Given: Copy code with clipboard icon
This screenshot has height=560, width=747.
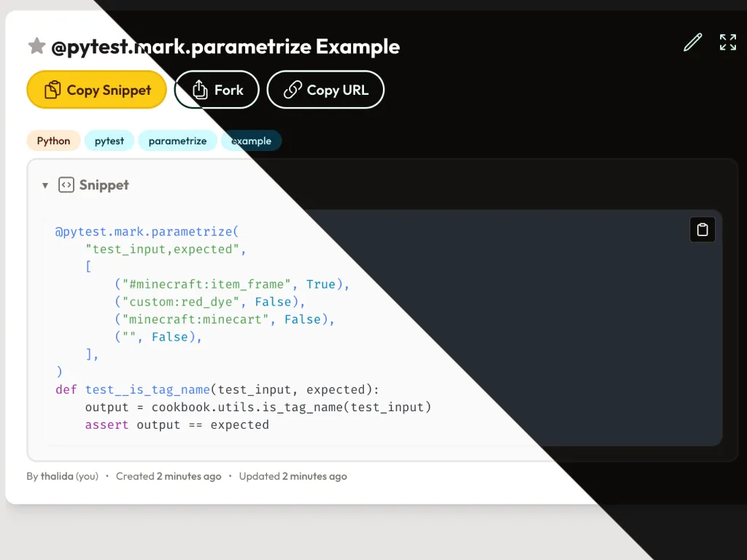Looking at the screenshot, I should pyautogui.click(x=703, y=230).
